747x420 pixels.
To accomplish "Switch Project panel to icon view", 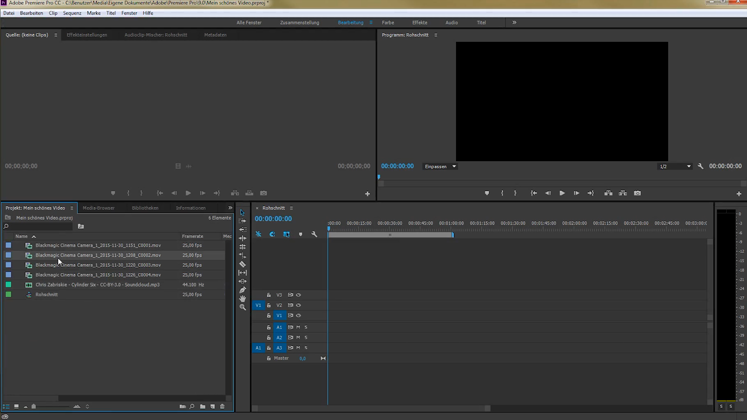I will tap(16, 407).
